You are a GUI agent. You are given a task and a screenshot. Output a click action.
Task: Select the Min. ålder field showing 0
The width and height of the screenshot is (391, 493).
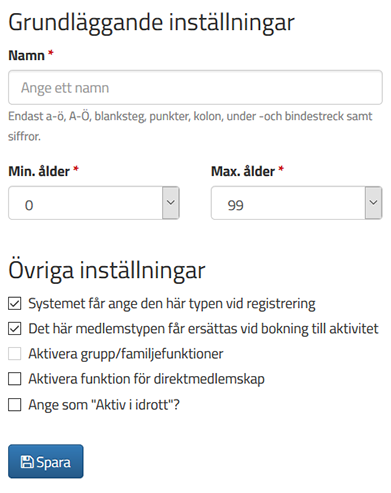click(x=94, y=203)
